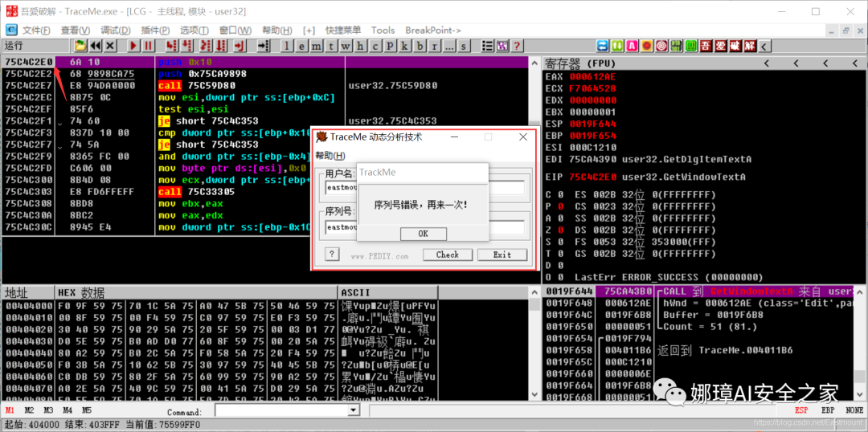Open the memory map with the 'm' button
The image size is (868, 432).
(x=317, y=46)
